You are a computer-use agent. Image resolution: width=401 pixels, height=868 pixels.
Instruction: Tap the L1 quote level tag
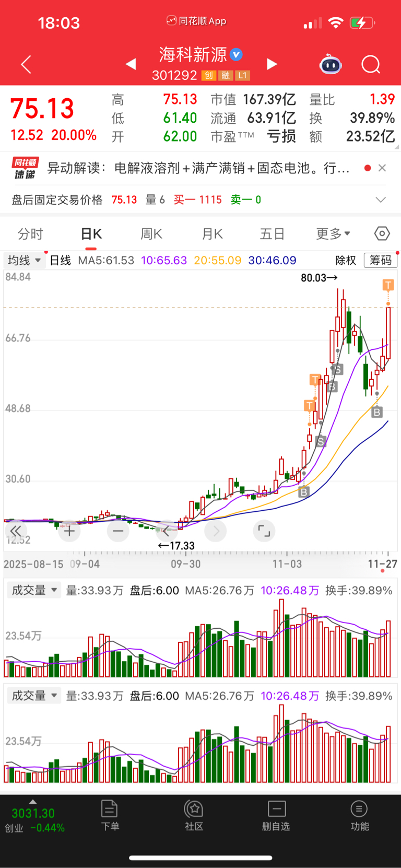point(242,76)
